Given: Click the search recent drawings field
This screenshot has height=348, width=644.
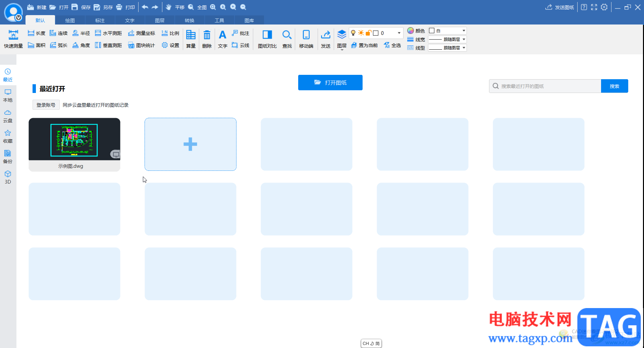Looking at the screenshot, I should [x=545, y=86].
